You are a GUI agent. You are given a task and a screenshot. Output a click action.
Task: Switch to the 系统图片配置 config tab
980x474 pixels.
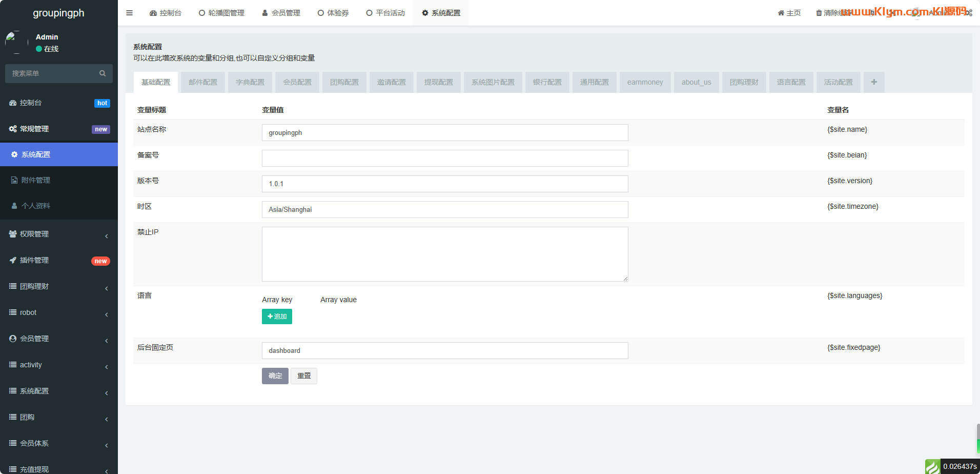point(493,82)
